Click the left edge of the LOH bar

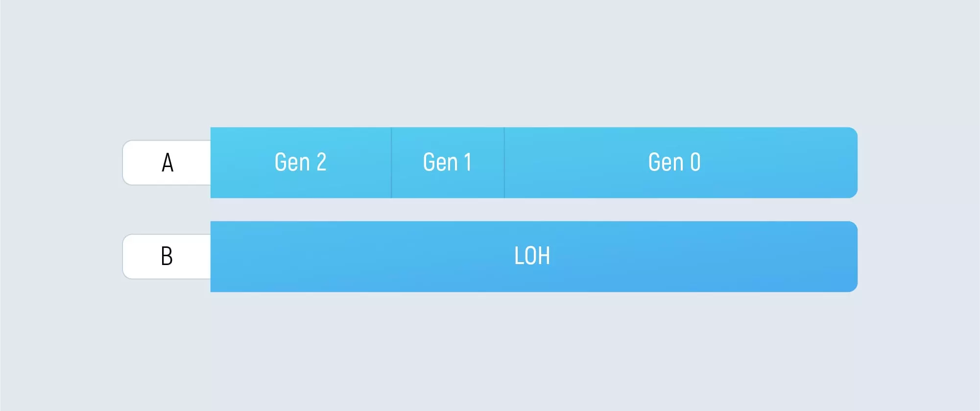(213, 257)
